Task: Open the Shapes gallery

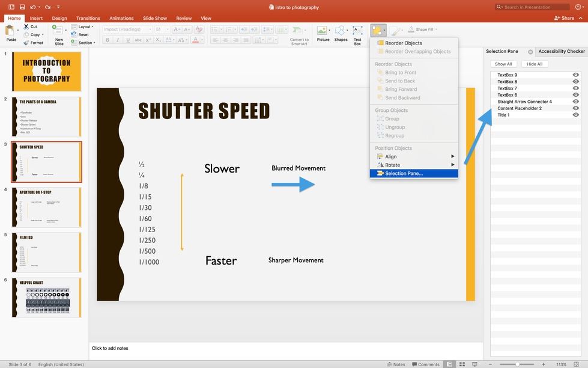Action: pyautogui.click(x=341, y=31)
